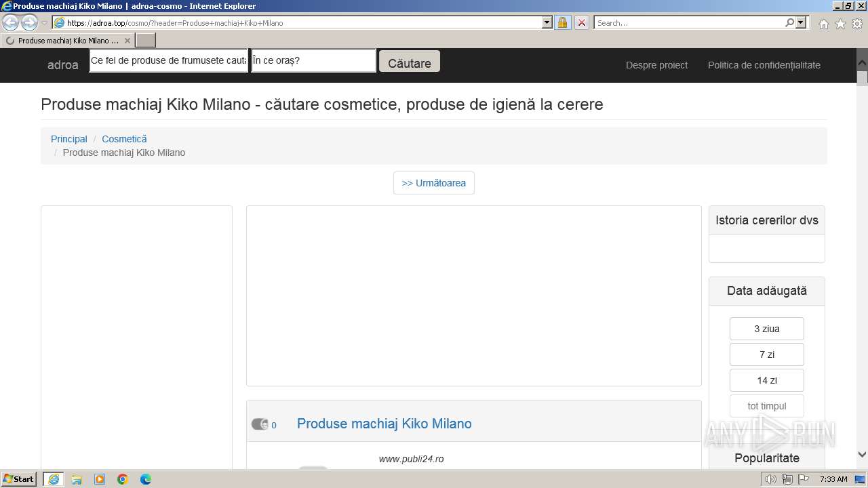Select the tot timpul filter button

767,406
